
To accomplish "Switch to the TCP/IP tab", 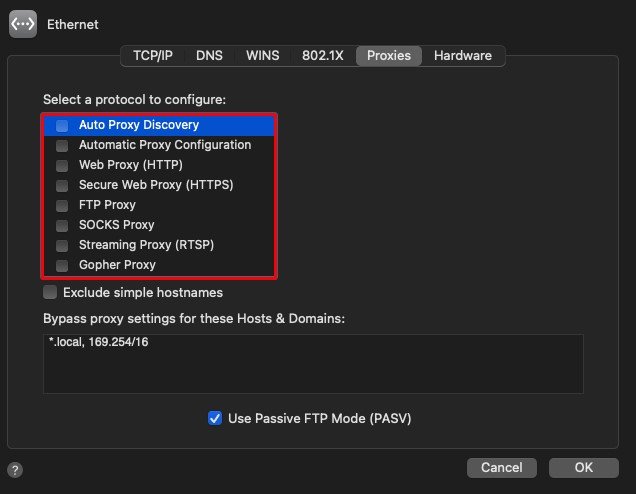I will coord(153,56).
